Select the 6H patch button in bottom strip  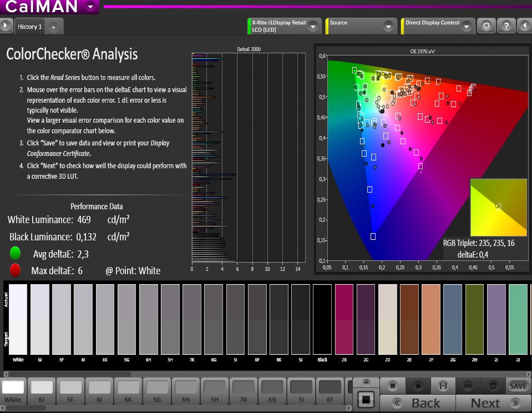click(186, 391)
